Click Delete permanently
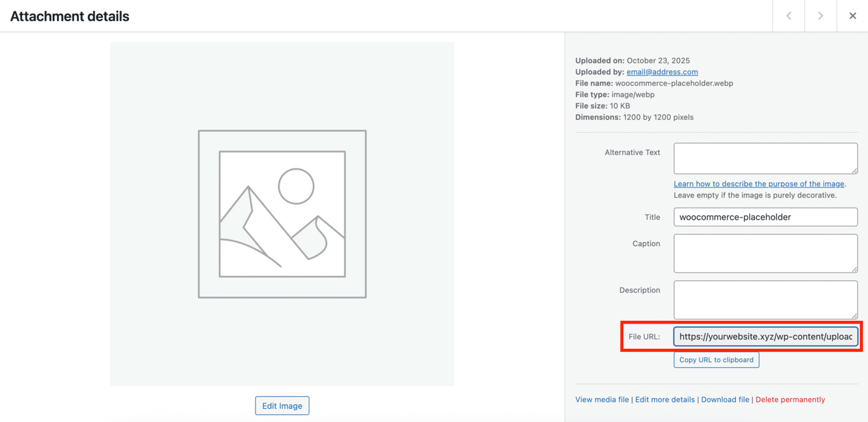 790,399
